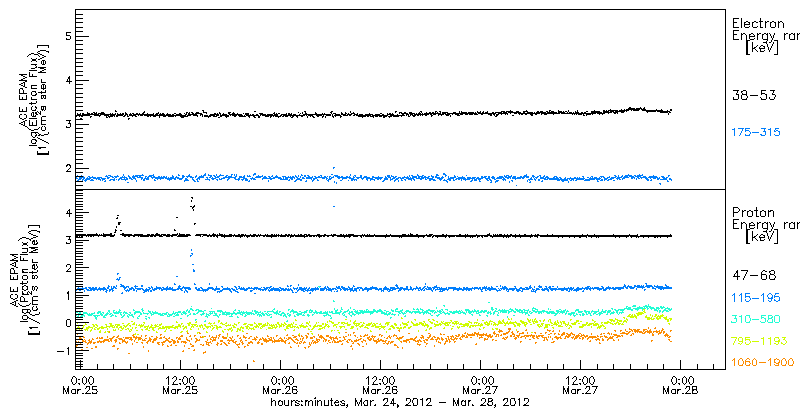The height and width of the screenshot is (410, 800).
Task: Click the proton panel y-axis value -1
Action: click(64, 350)
